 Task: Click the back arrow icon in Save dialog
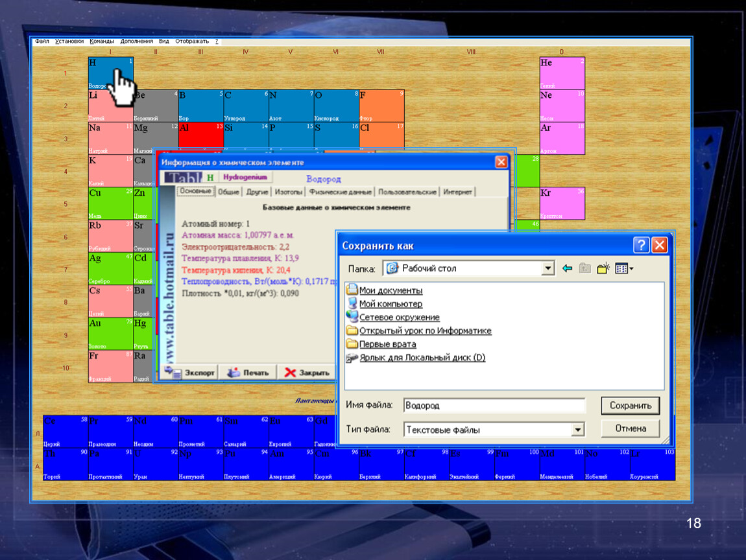(567, 268)
